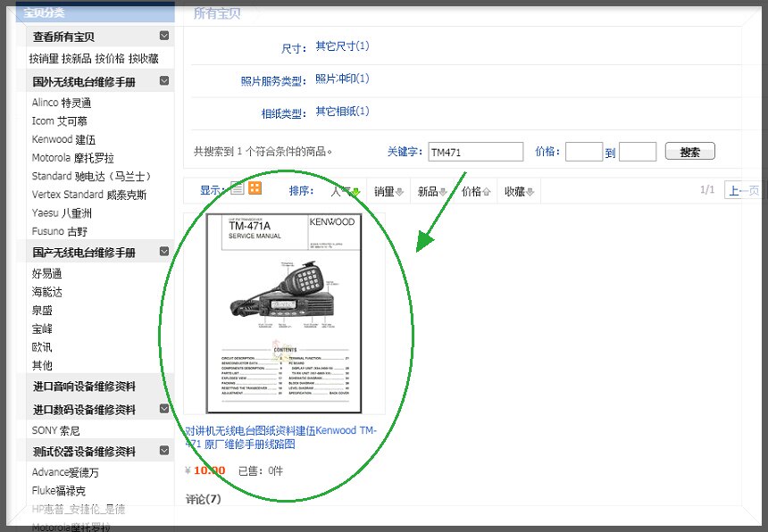Open 评论(7) for the product
Screen dimensions: 768x532
pos(204,499)
